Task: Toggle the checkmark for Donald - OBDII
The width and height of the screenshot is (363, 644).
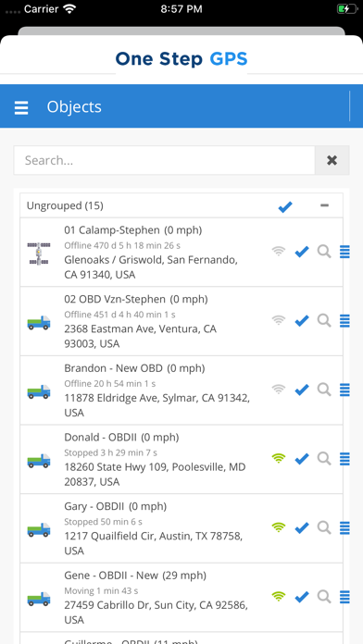Action: pos(302,459)
